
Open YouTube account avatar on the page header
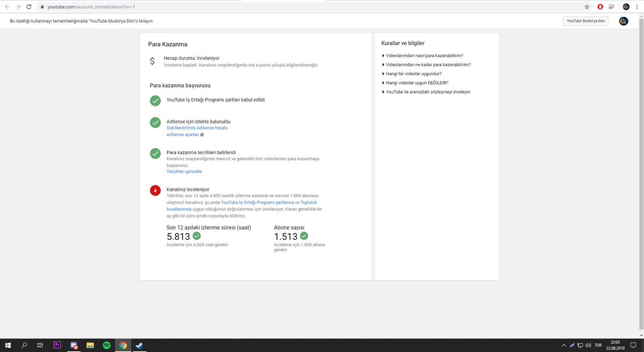pos(623,21)
